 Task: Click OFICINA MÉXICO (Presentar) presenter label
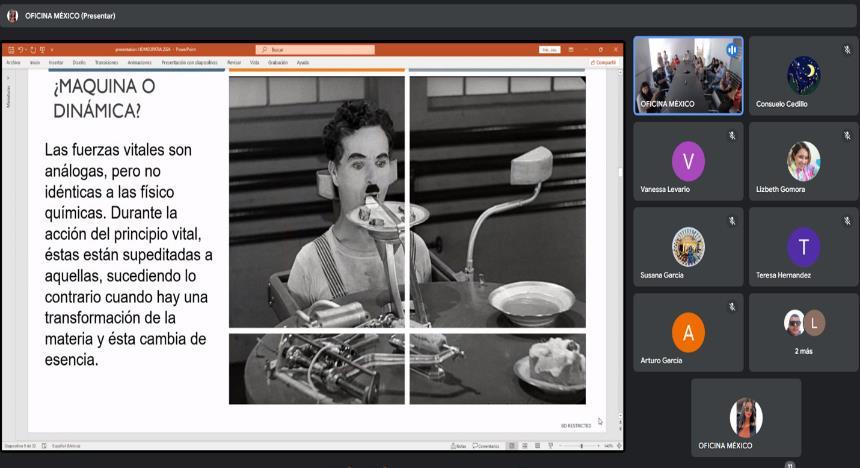pyautogui.click(x=70, y=16)
